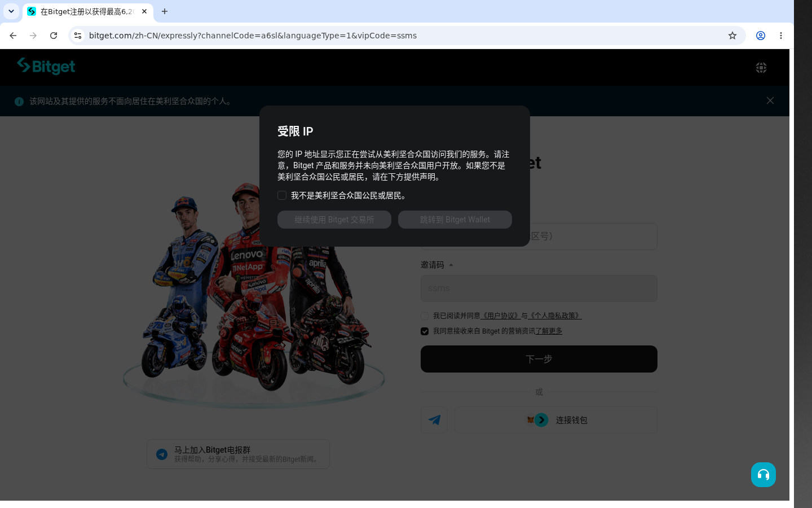This screenshot has width=812, height=508.
Task: View site information icon in address bar
Action: point(78,36)
